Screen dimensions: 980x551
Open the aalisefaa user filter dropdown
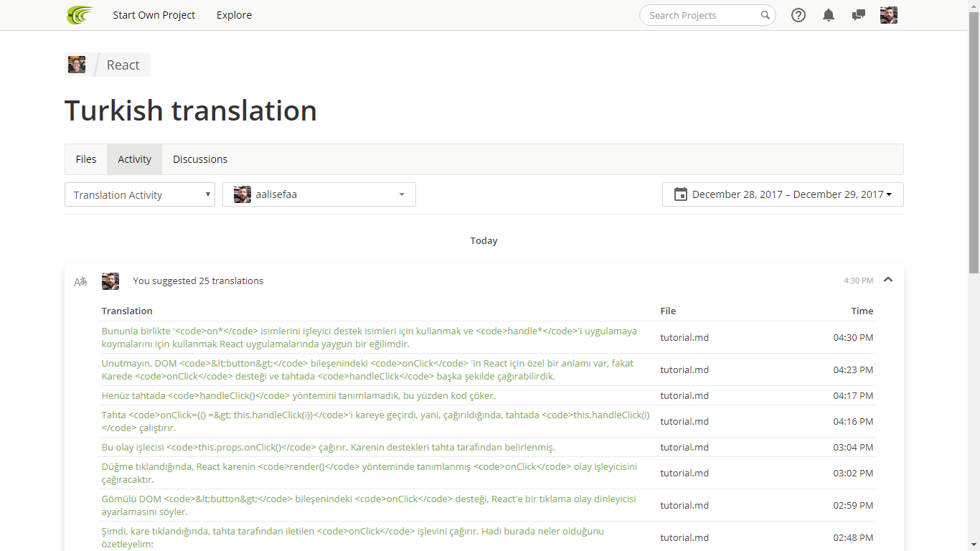point(319,194)
